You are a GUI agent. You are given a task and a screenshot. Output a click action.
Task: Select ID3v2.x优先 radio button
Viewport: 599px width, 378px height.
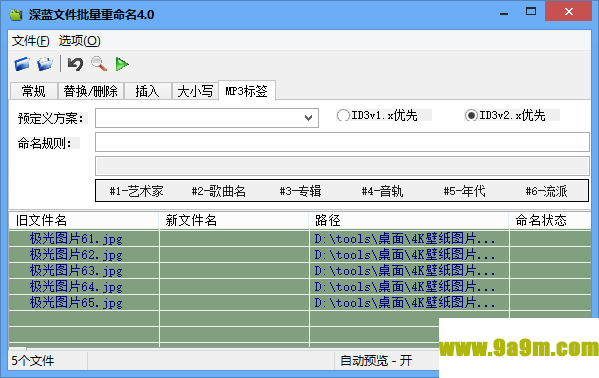[471, 115]
